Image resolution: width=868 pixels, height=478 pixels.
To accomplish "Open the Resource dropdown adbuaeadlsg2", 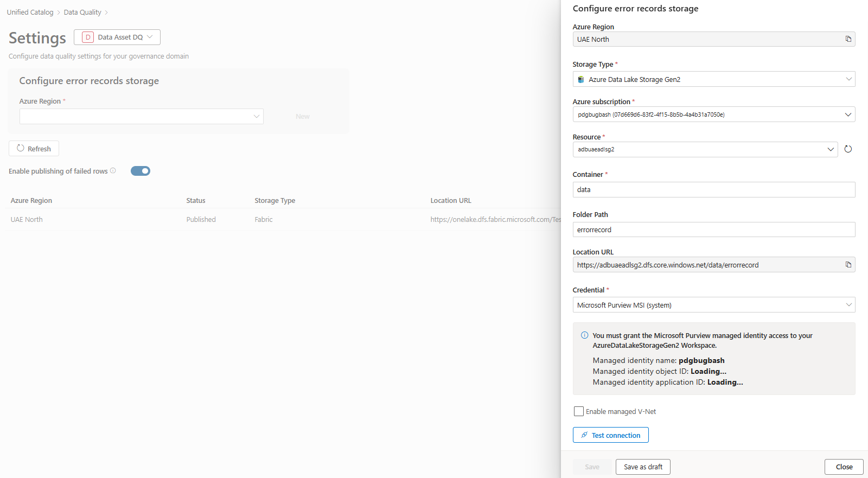I will click(x=705, y=149).
